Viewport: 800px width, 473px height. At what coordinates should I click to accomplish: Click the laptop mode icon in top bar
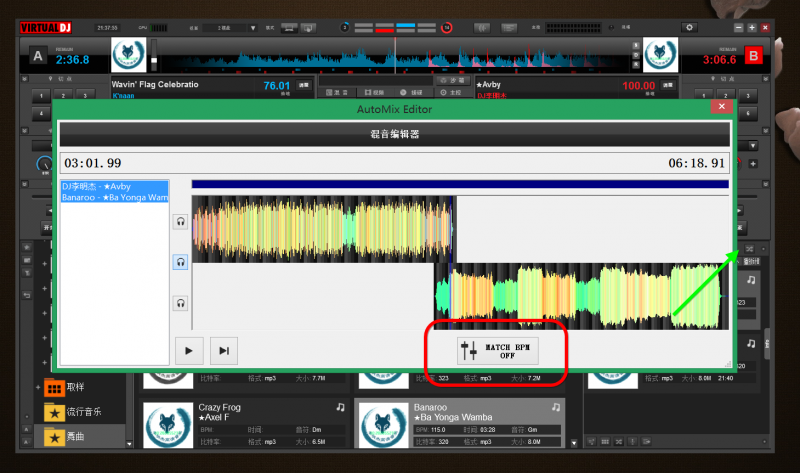click(x=289, y=28)
